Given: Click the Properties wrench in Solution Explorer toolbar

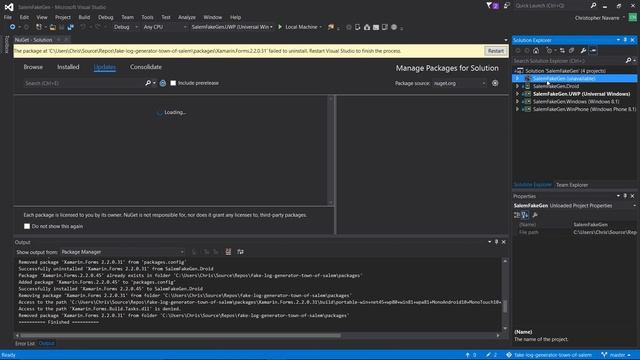Looking at the screenshot, I should click(x=583, y=51).
